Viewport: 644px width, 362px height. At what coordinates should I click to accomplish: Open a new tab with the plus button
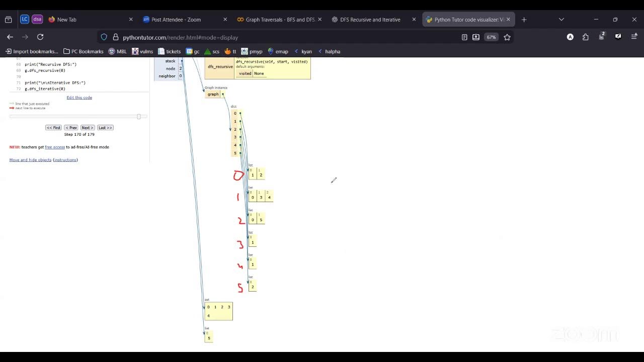click(x=524, y=20)
